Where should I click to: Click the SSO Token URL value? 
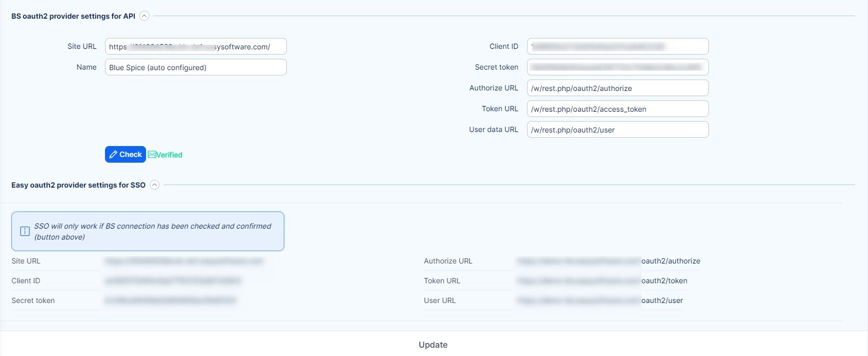coord(602,281)
